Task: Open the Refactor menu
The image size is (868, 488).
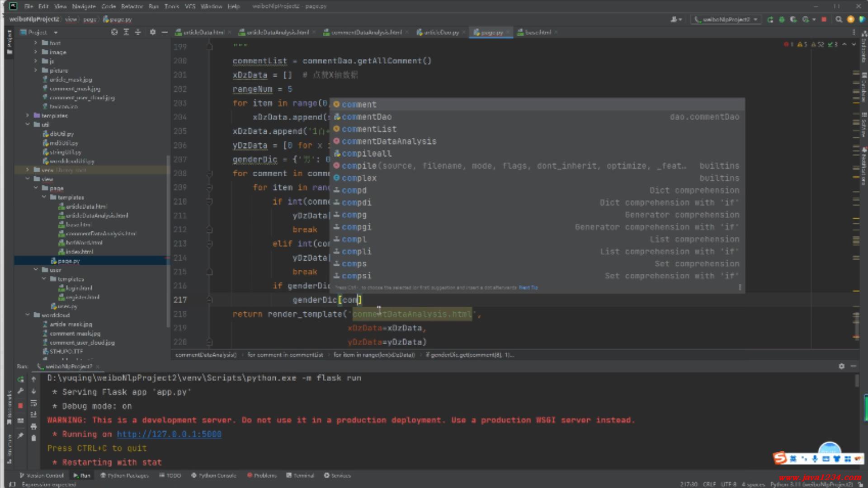Action: (x=132, y=6)
